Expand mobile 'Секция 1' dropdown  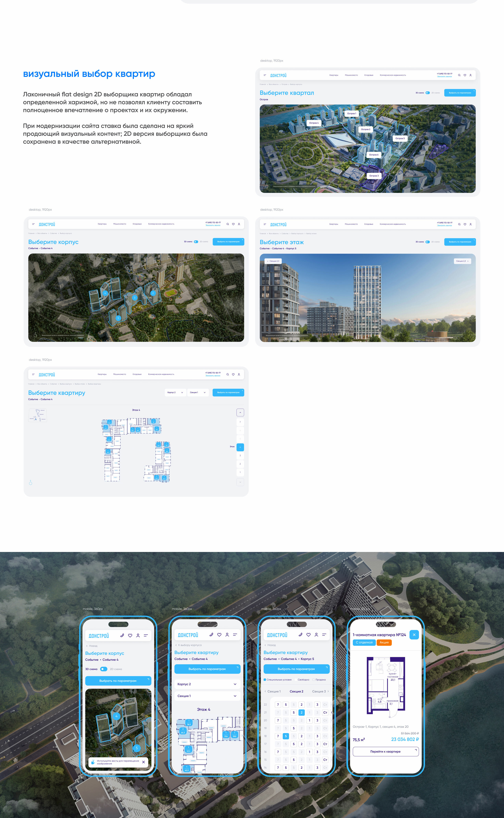coord(207,696)
